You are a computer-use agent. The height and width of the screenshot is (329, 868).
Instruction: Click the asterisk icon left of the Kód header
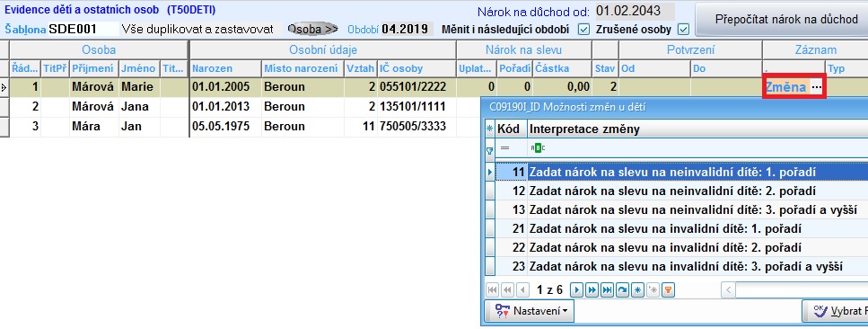pyautogui.click(x=489, y=129)
